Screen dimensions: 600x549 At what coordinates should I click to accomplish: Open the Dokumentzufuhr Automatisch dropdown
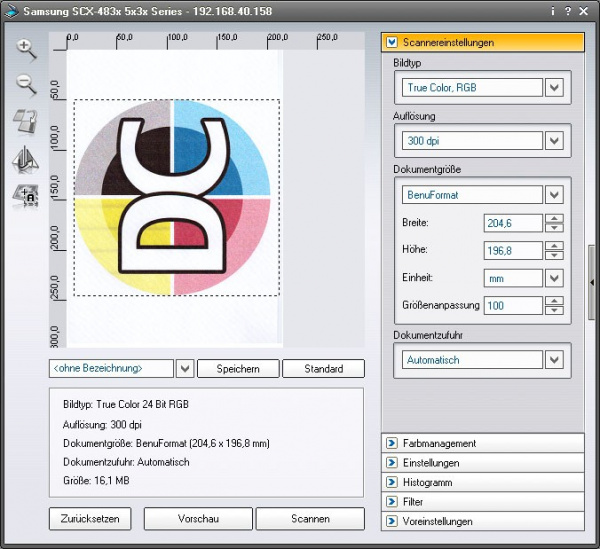(x=555, y=360)
